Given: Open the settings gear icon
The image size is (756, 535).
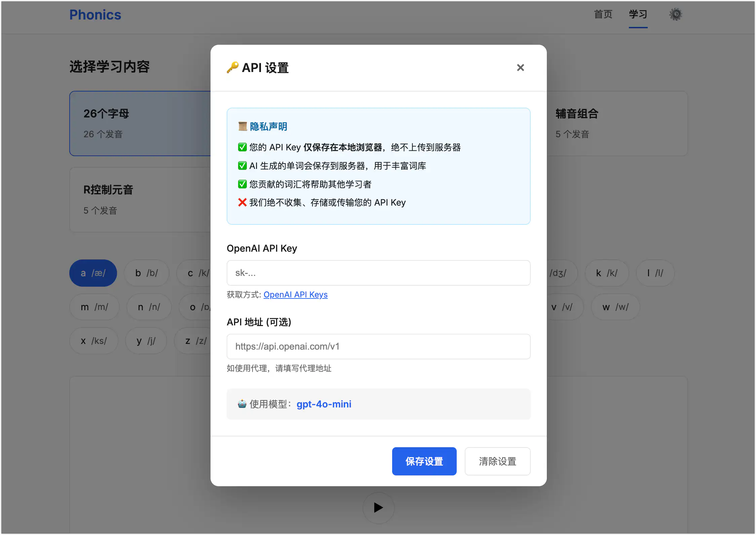Looking at the screenshot, I should (675, 14).
